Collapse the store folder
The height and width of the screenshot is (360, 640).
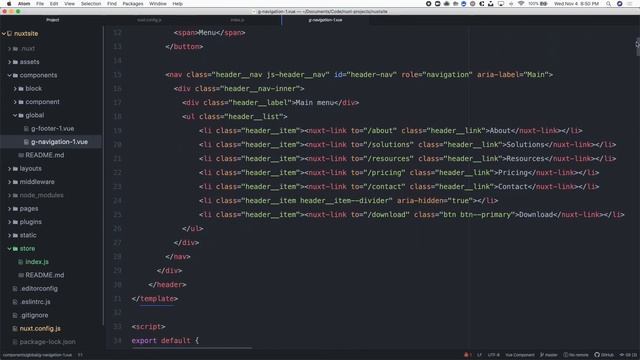(x=9, y=249)
